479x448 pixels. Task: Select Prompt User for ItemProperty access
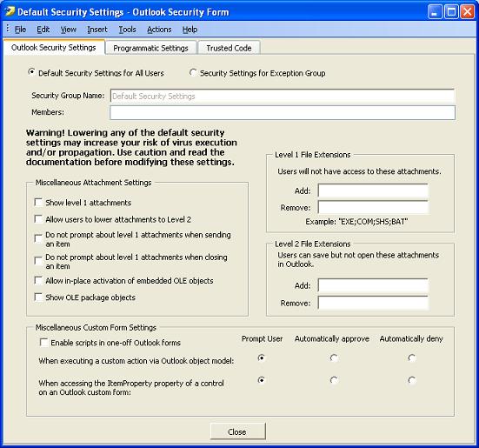pyautogui.click(x=261, y=380)
